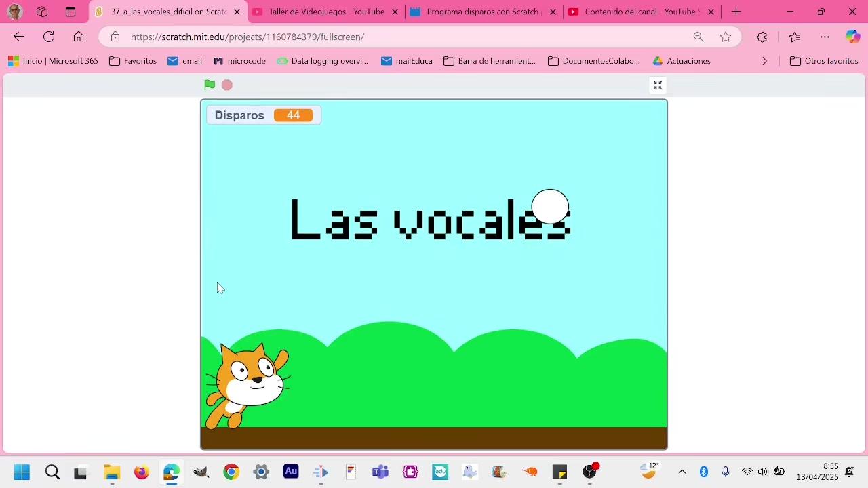The height and width of the screenshot is (488, 868).
Task: Open the Workspaces button
Action: pyautogui.click(x=42, y=12)
